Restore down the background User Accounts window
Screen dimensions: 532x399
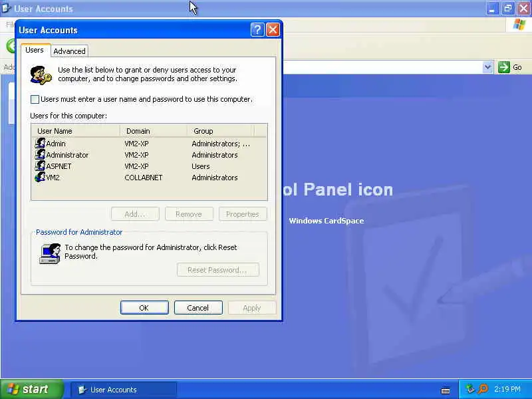tap(508, 9)
